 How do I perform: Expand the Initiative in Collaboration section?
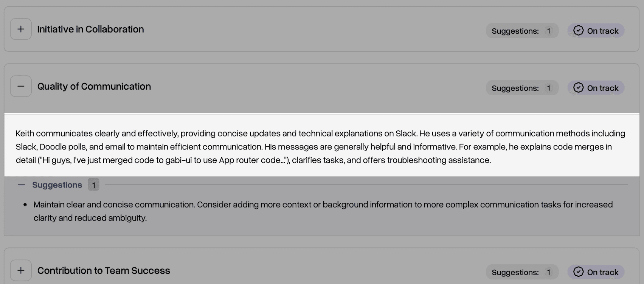[x=21, y=29]
